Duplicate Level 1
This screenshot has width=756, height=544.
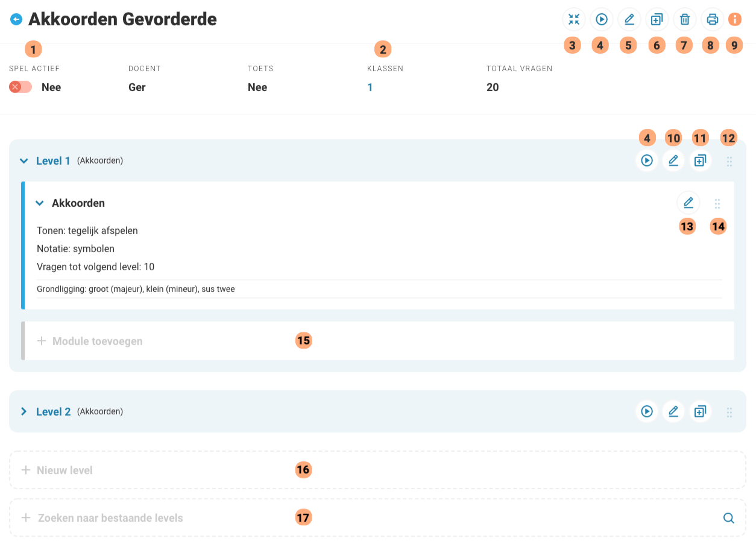click(x=700, y=161)
